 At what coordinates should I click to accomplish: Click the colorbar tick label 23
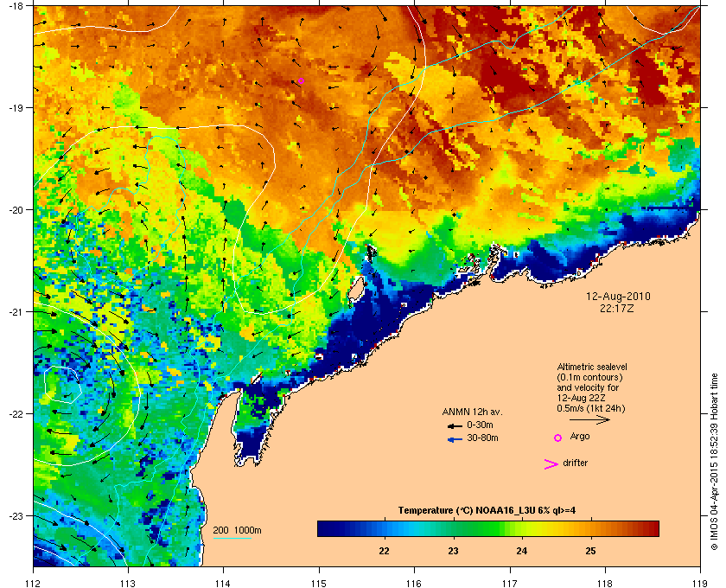pos(453,551)
